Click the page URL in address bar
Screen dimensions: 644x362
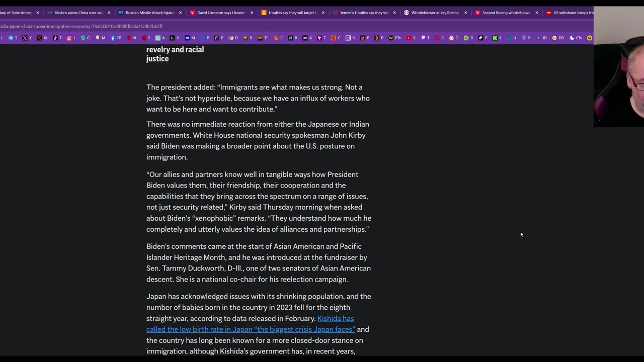tap(81, 26)
